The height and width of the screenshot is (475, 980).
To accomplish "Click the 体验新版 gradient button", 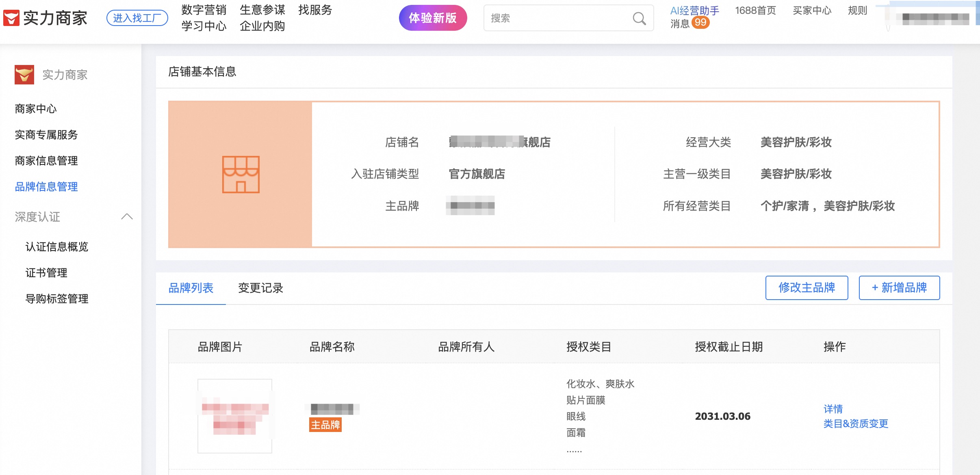I will pos(433,18).
